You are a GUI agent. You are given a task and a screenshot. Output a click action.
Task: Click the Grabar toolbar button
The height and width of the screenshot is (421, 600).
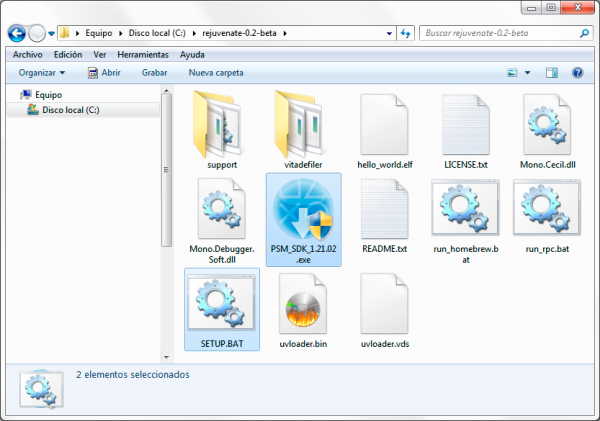154,73
